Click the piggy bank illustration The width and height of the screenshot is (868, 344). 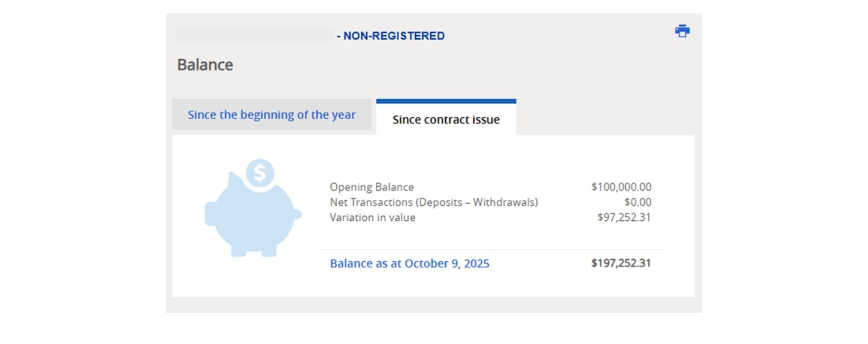tap(252, 217)
